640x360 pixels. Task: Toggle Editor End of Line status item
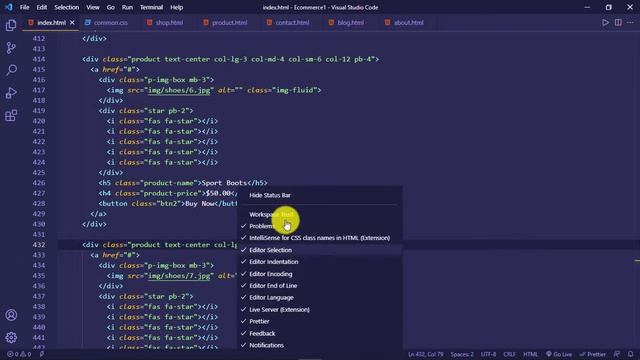[320, 286]
